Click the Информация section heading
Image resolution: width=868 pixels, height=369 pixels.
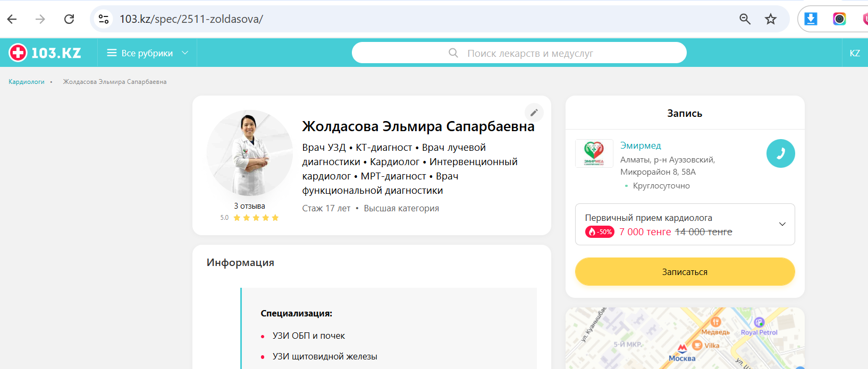[240, 262]
